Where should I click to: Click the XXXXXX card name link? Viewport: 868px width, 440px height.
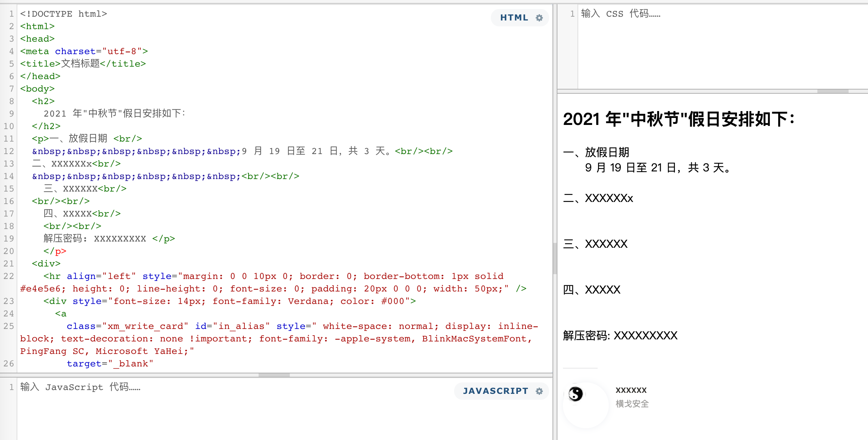coord(631,390)
